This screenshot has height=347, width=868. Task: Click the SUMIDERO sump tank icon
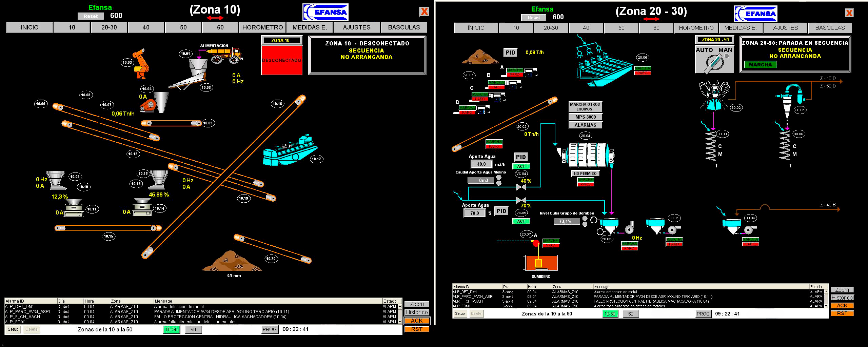pyautogui.click(x=541, y=262)
